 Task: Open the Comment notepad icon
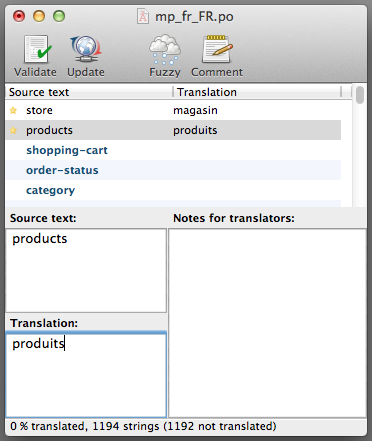(x=217, y=49)
